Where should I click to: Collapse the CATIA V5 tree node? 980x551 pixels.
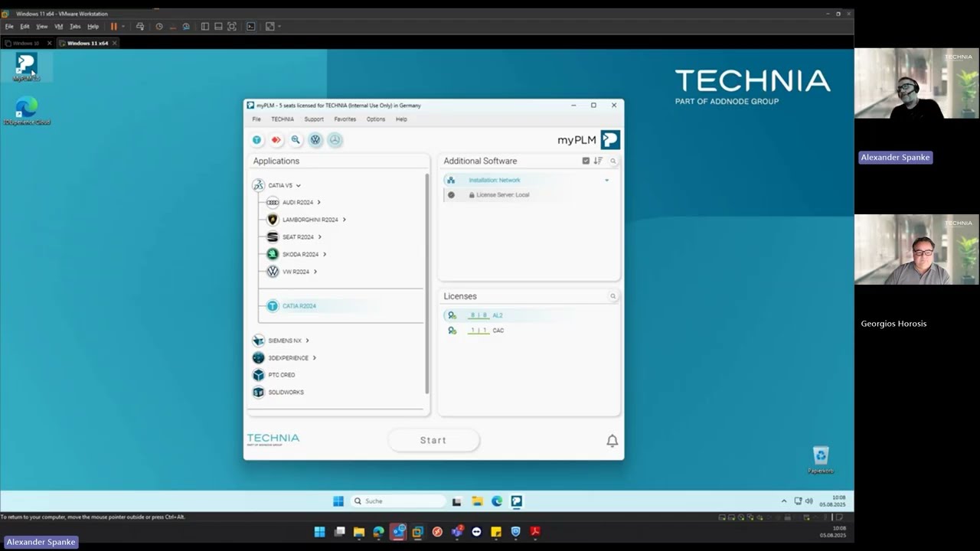299,185
